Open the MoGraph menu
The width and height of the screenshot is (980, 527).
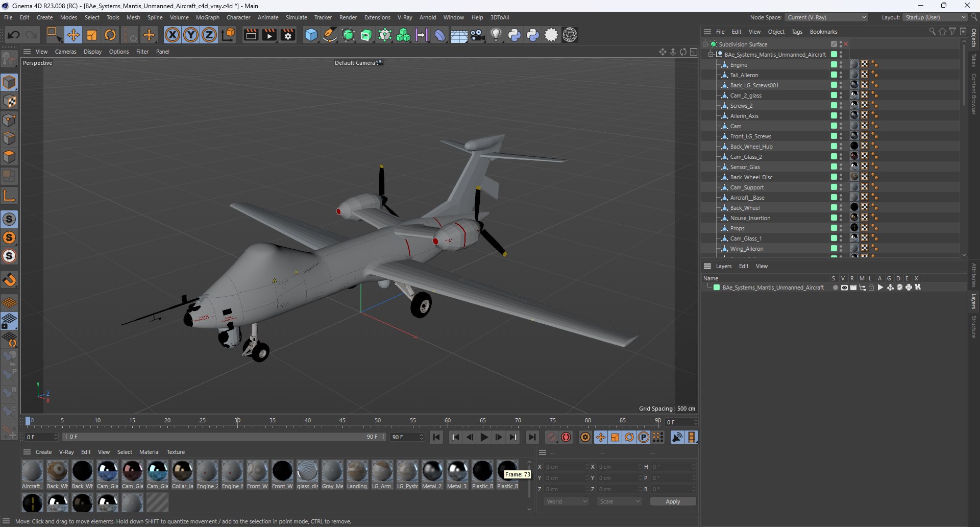[x=207, y=17]
